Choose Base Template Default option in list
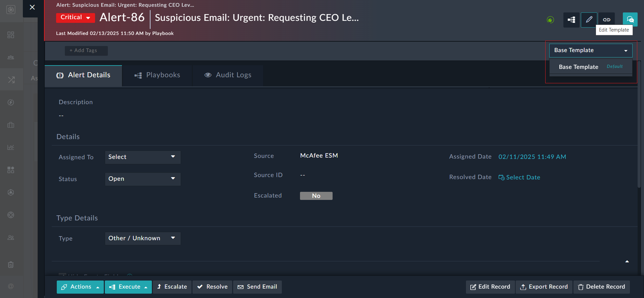This screenshot has width=644, height=298. tap(591, 67)
